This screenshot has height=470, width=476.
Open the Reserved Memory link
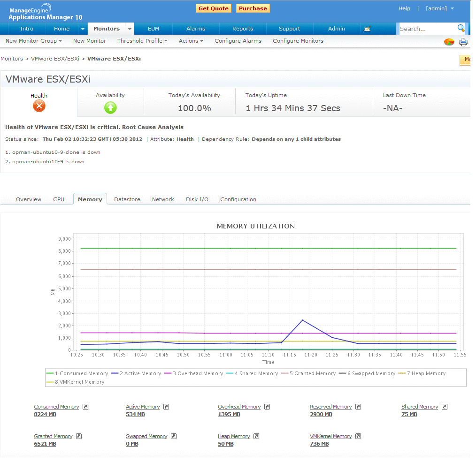click(330, 407)
